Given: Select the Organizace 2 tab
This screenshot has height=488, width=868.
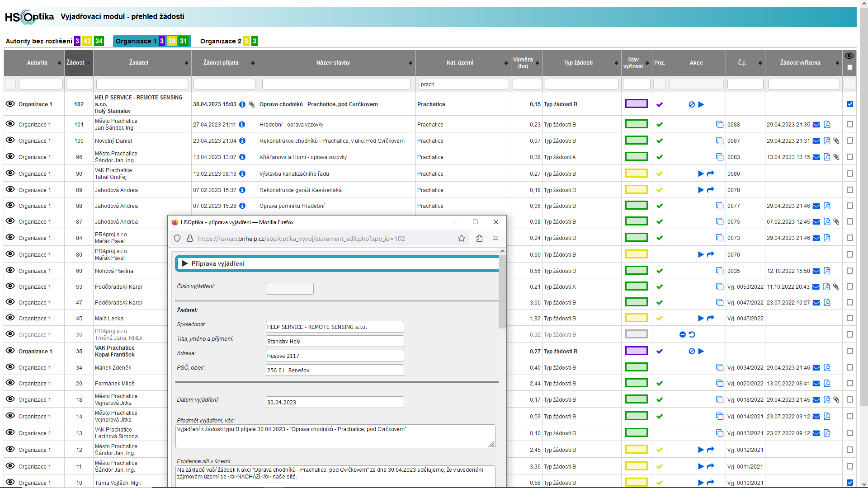Looking at the screenshot, I should 221,41.
